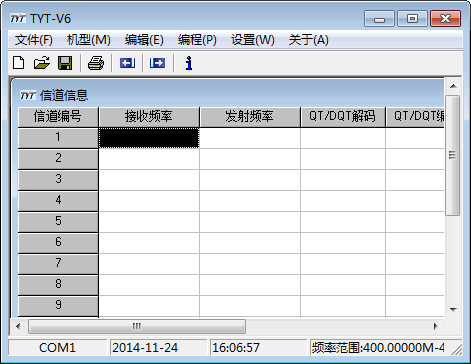Click the 发射频率 cell for channel 1
The image size is (471, 364).
(x=250, y=138)
